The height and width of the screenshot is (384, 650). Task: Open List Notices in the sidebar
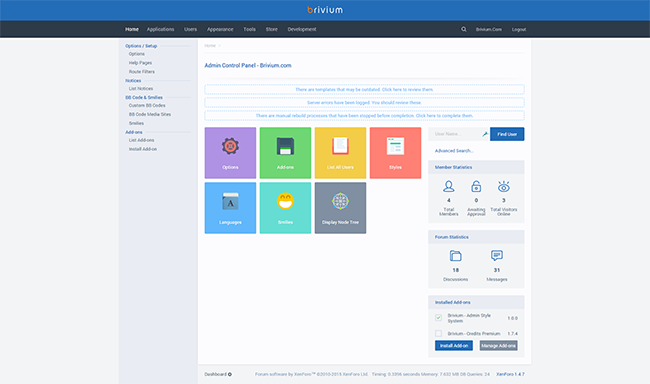141,88
